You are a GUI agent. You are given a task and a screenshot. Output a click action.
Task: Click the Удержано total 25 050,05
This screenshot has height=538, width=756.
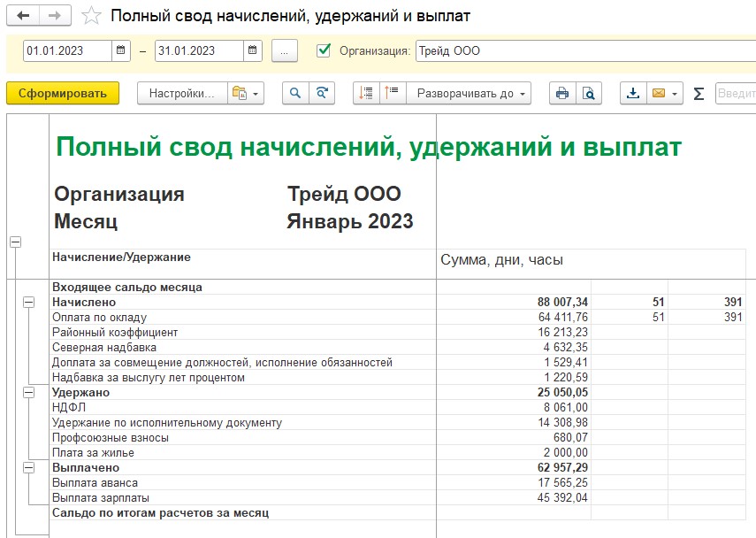click(x=562, y=393)
